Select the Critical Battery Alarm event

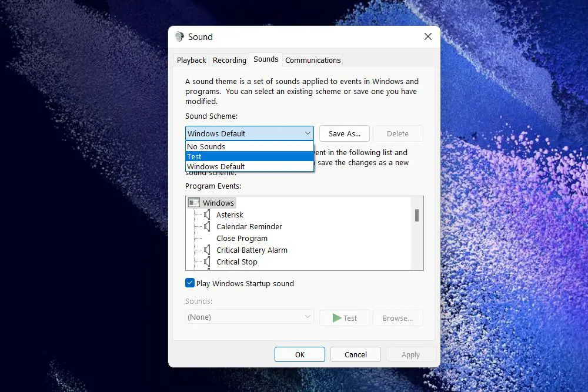252,250
